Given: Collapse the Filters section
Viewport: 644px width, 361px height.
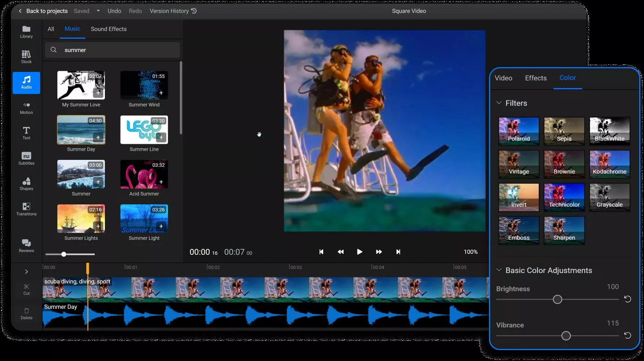Looking at the screenshot, I should [499, 103].
